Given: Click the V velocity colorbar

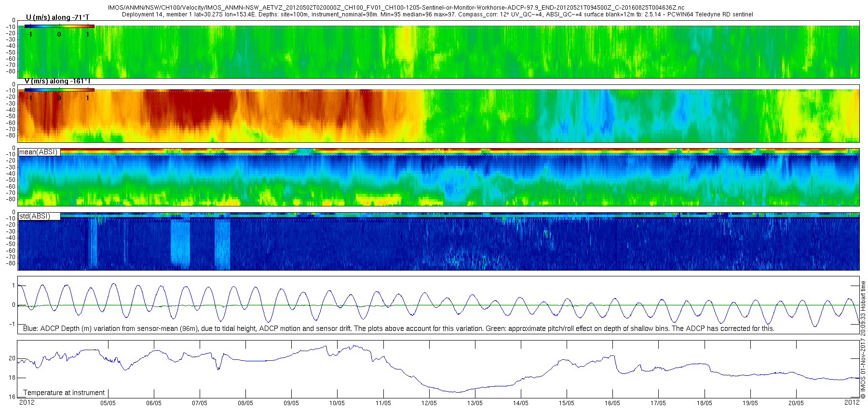Looking at the screenshot, I should pos(60,90).
